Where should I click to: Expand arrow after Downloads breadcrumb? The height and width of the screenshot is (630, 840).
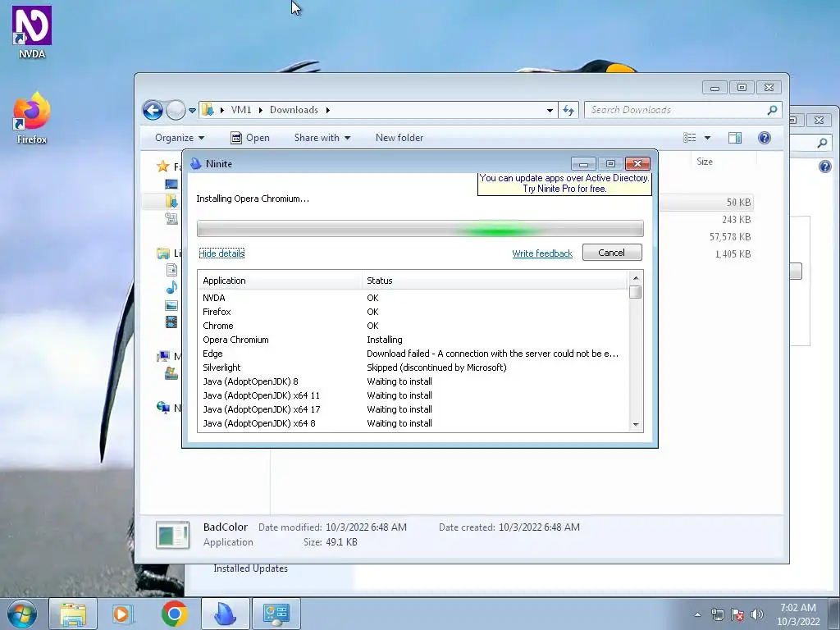[328, 110]
